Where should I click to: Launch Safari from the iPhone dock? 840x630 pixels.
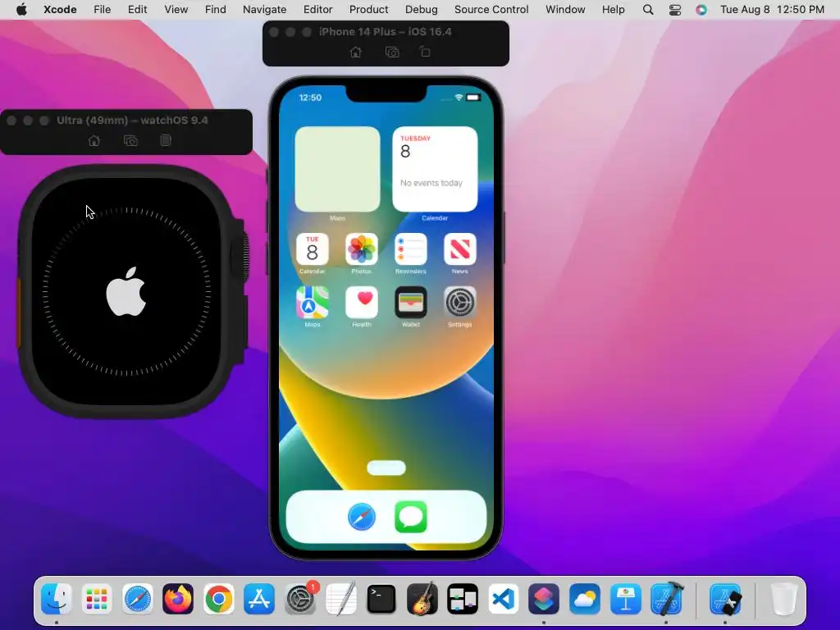(362, 517)
